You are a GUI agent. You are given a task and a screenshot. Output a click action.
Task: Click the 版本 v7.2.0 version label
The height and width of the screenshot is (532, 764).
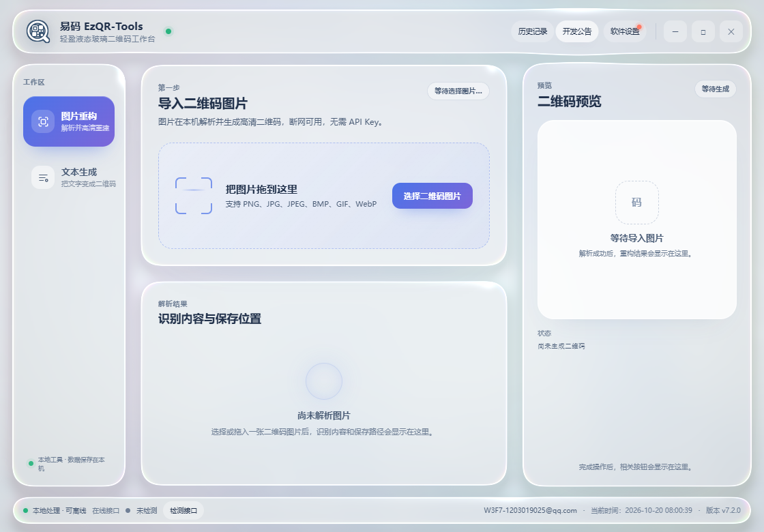[x=723, y=511]
